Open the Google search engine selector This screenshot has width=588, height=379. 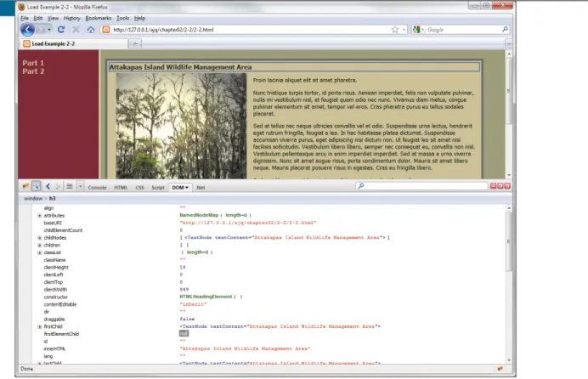coord(418,30)
